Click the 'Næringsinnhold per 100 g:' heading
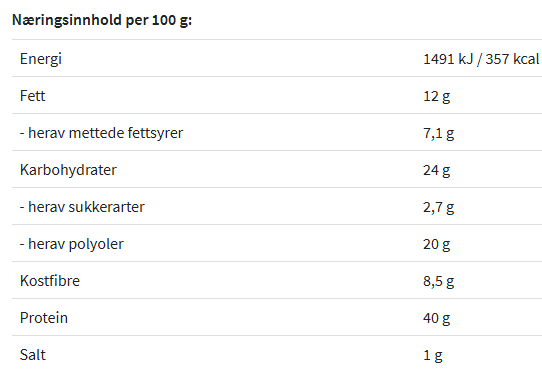Screen dimensions: 542x384 [x=102, y=20]
